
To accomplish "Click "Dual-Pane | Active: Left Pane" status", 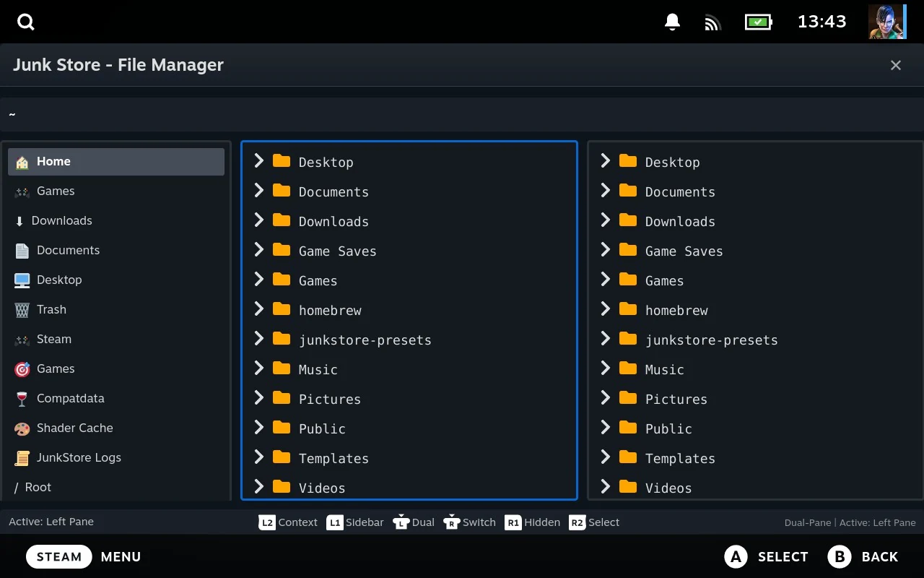I will tap(850, 522).
